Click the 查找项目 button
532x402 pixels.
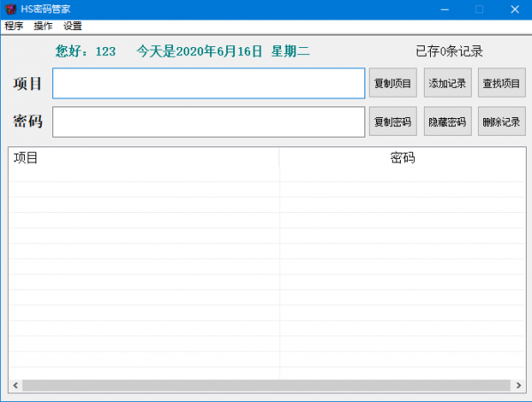502,83
